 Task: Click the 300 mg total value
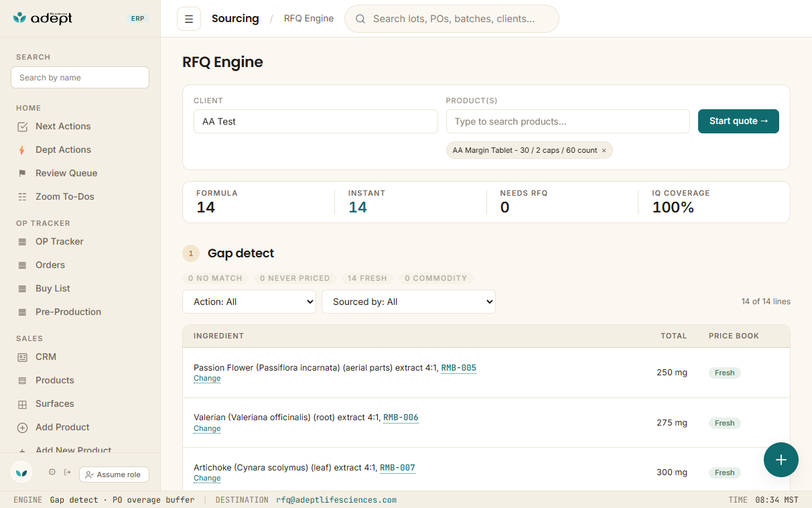coord(672,472)
